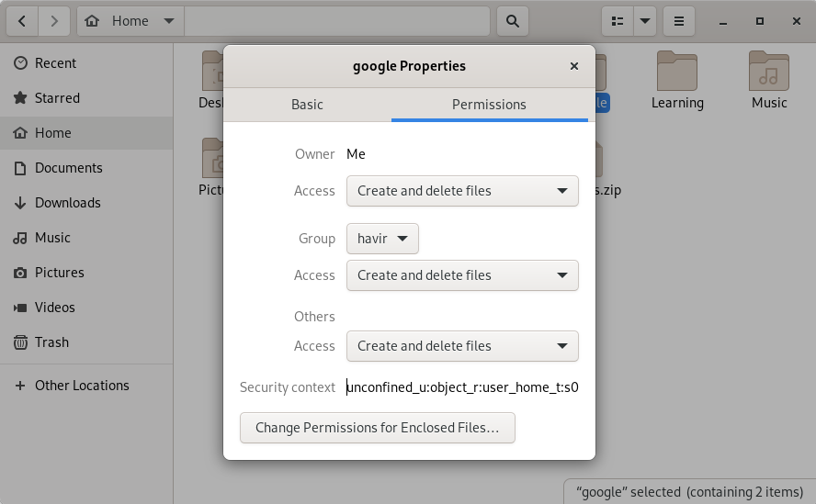Click the Home path bar house icon
The width and height of the screenshot is (816, 504).
click(x=92, y=21)
